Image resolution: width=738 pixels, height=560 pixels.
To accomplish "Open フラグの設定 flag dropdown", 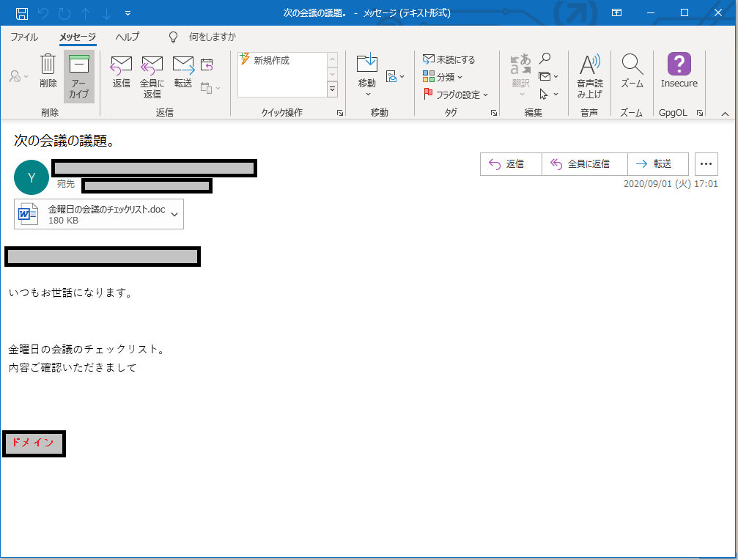I will [456, 95].
